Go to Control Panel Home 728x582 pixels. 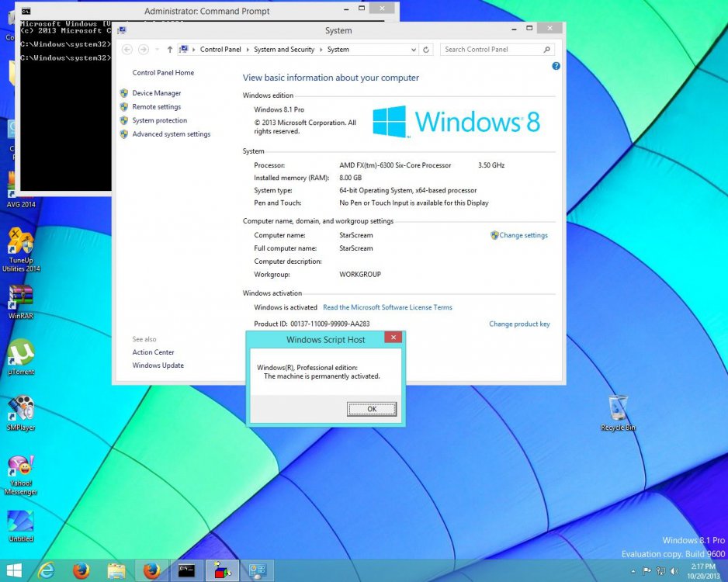coord(163,72)
